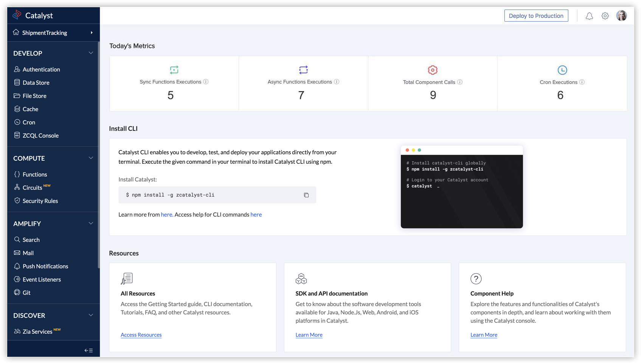Click the Async Functions Executions blue icon
This screenshot has height=364, width=641.
303,70
